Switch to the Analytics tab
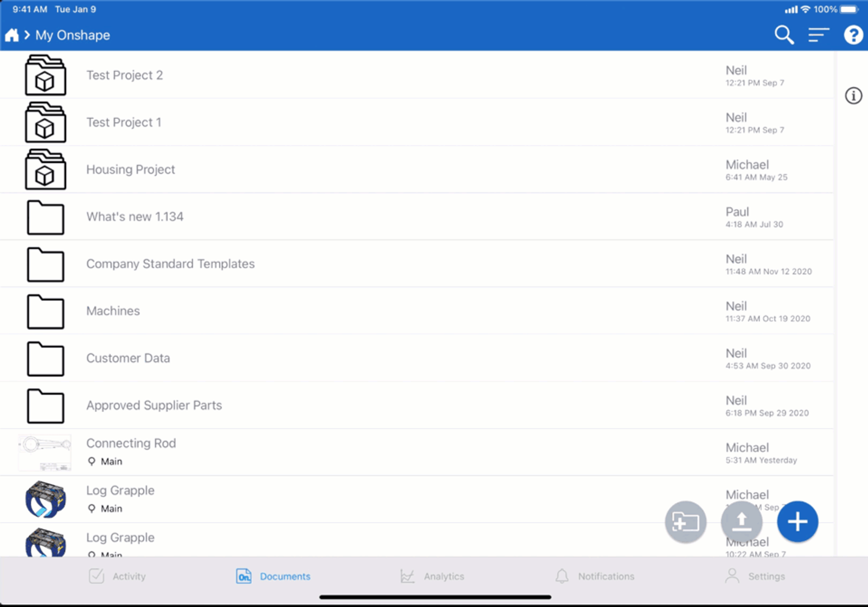The image size is (868, 607). (x=432, y=576)
